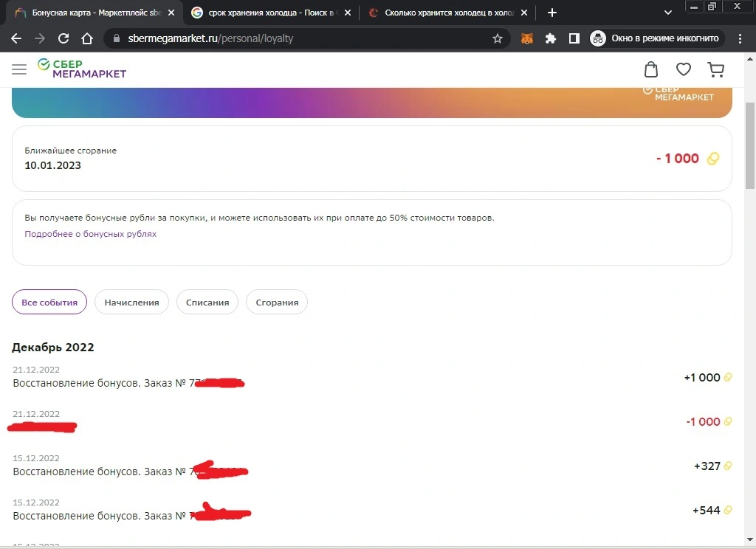Open Подробнее о бонусных рублях link
756x549 pixels.
tap(91, 234)
